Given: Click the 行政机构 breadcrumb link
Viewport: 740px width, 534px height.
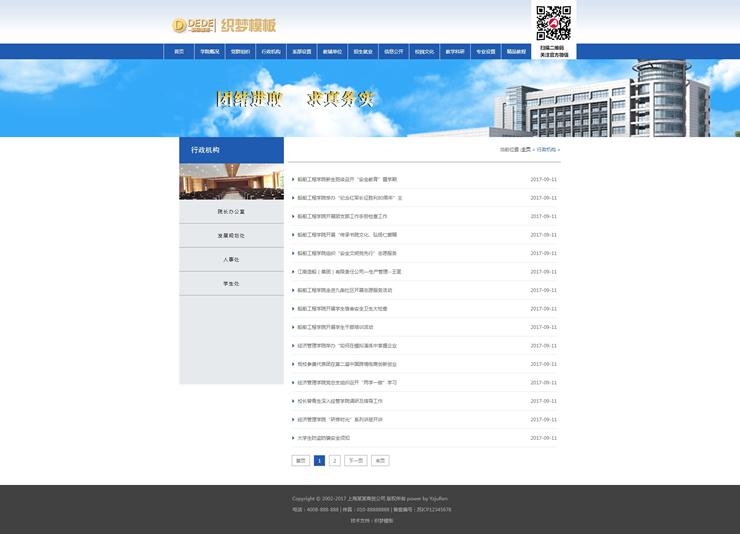Looking at the screenshot, I should tap(546, 150).
